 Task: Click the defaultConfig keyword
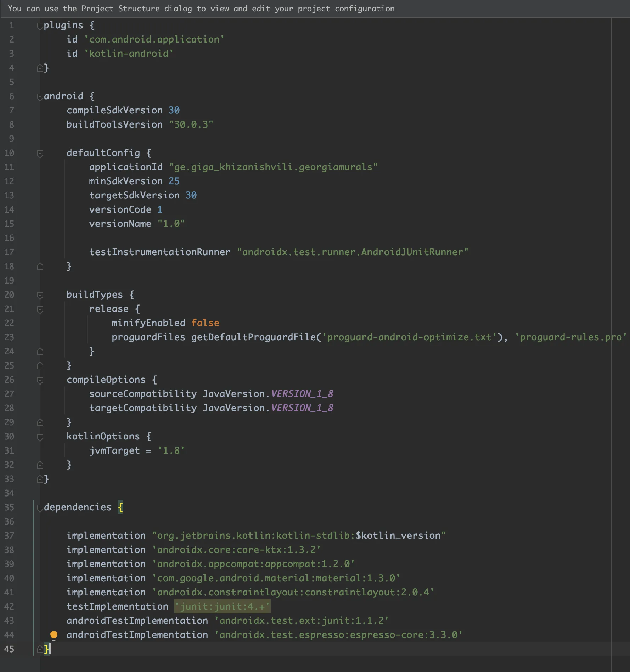pos(103,153)
